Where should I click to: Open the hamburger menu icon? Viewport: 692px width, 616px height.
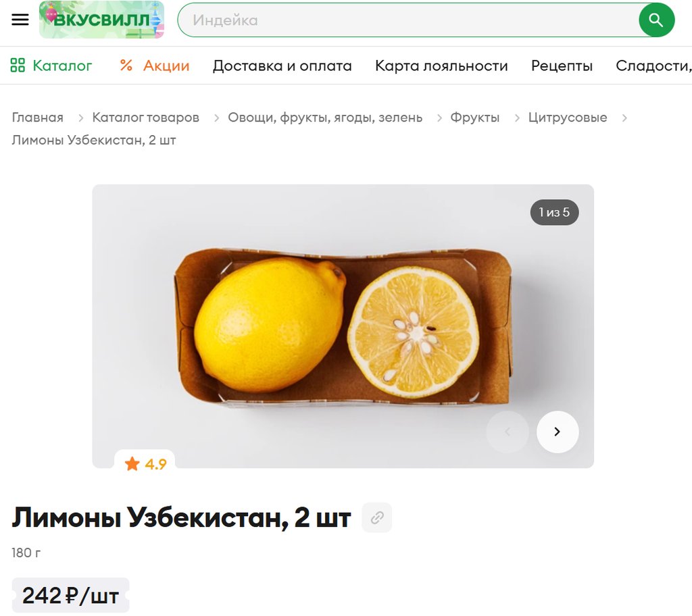coord(20,20)
